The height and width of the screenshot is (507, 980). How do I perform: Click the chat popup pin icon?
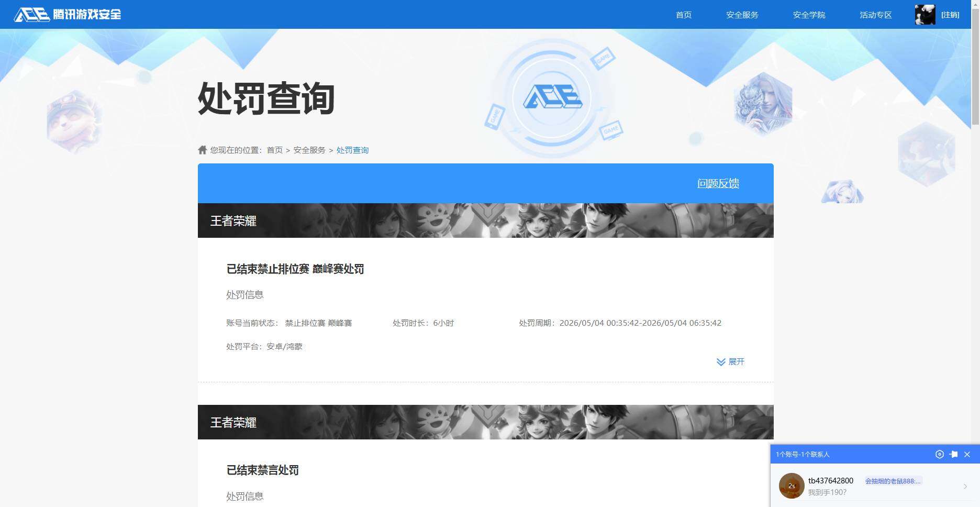[953, 454]
